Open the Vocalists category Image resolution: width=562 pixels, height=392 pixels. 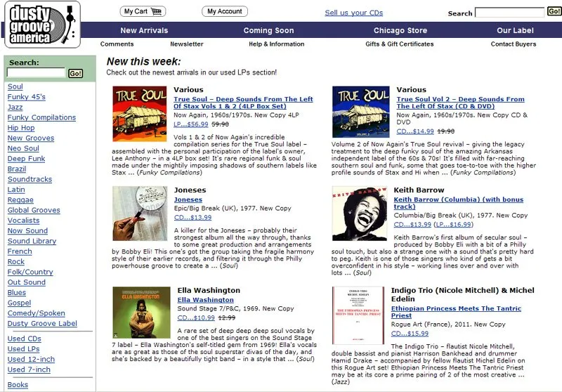(x=23, y=221)
